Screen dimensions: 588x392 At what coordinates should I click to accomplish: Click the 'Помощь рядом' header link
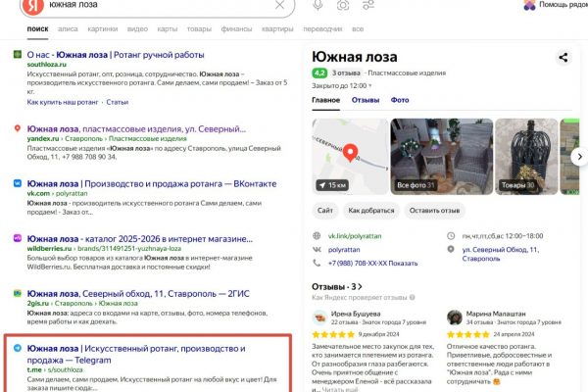pyautogui.click(x=556, y=5)
